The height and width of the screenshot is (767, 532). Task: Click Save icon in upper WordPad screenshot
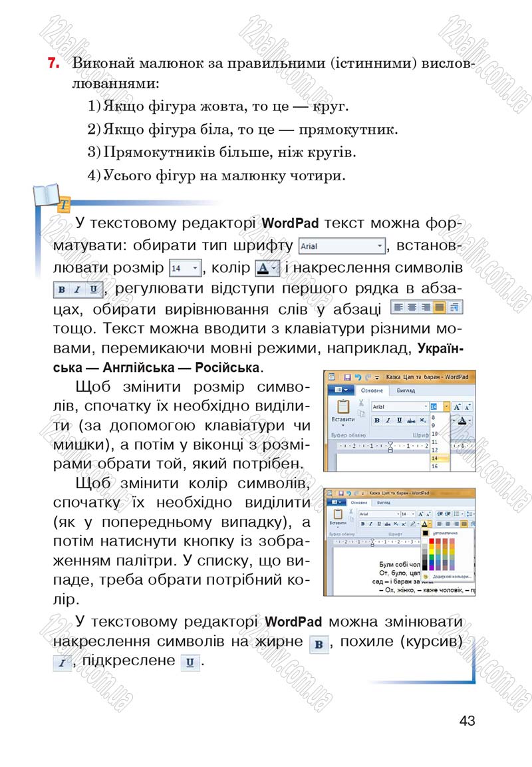[x=348, y=377]
